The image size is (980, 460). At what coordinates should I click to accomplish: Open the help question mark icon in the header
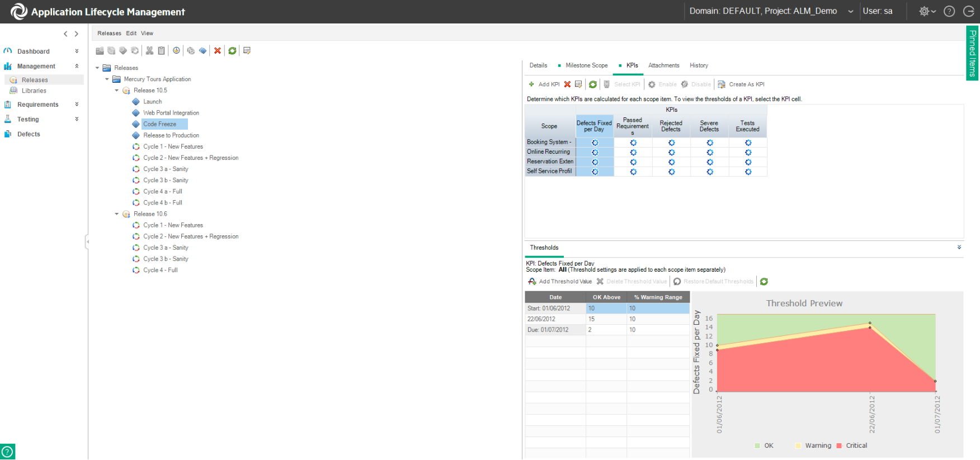949,11
